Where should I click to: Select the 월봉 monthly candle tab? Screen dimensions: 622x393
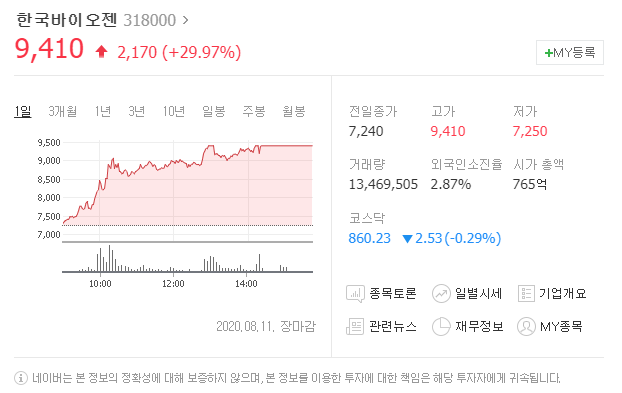(x=294, y=111)
